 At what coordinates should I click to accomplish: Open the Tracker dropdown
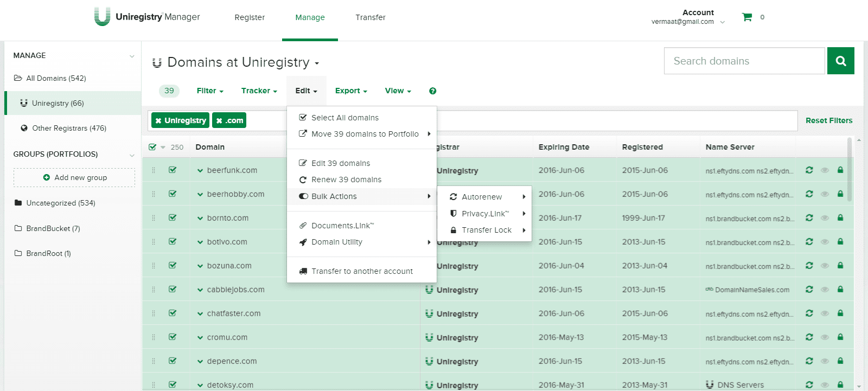click(259, 91)
